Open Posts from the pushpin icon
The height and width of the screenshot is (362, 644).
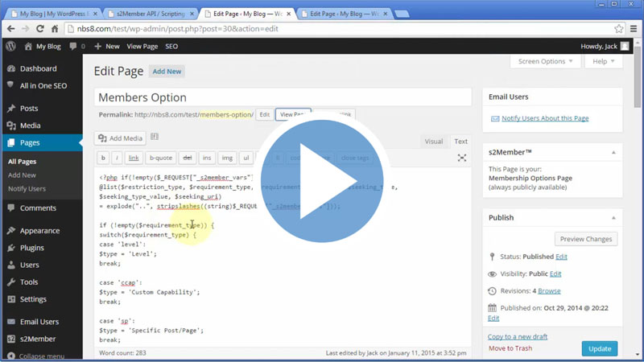click(x=10, y=109)
